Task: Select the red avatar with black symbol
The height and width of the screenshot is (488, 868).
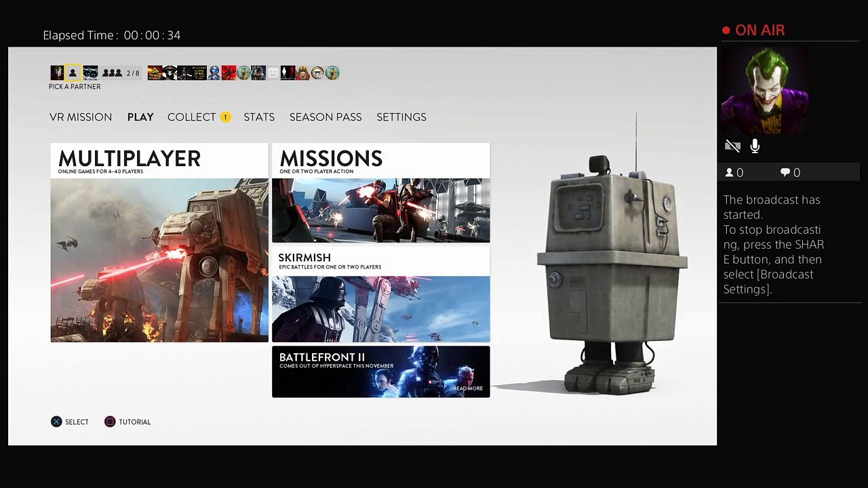Action: (x=229, y=73)
